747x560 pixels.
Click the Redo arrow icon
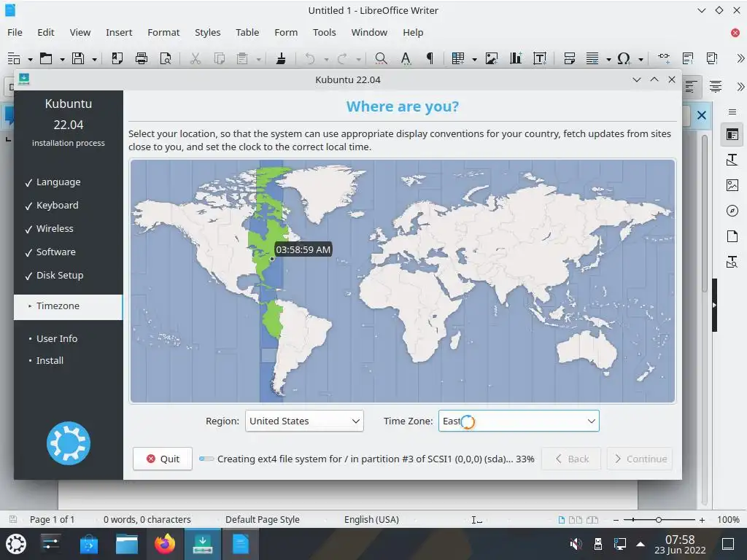coord(342,58)
